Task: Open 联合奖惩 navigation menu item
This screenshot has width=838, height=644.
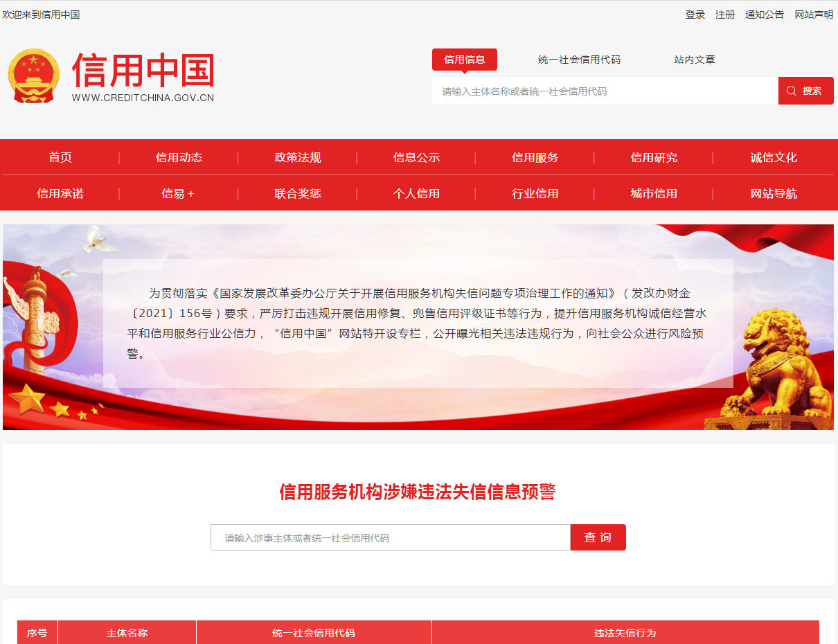Action: point(298,193)
